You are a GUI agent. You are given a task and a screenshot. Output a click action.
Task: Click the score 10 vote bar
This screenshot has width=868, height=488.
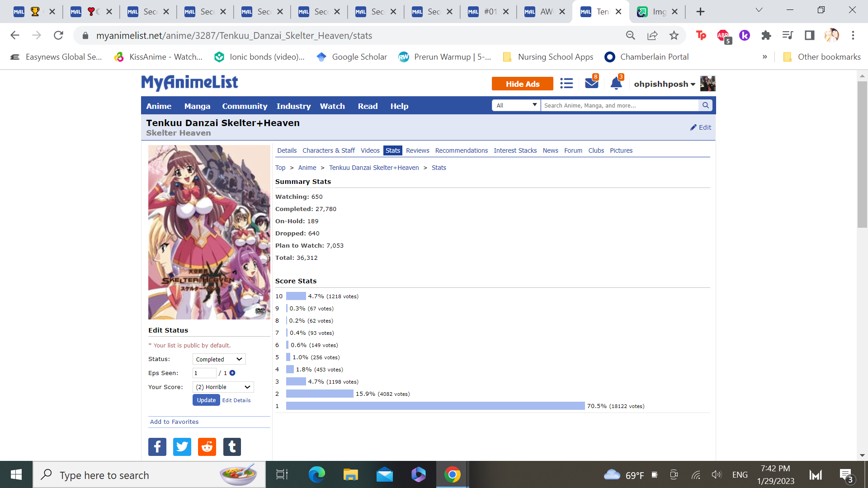pyautogui.click(x=296, y=296)
